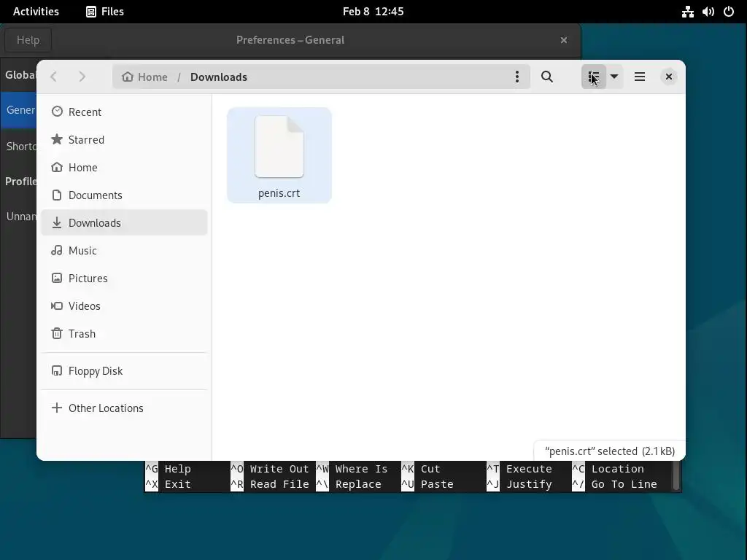
Task: Close the Files window
Action: coord(669,77)
